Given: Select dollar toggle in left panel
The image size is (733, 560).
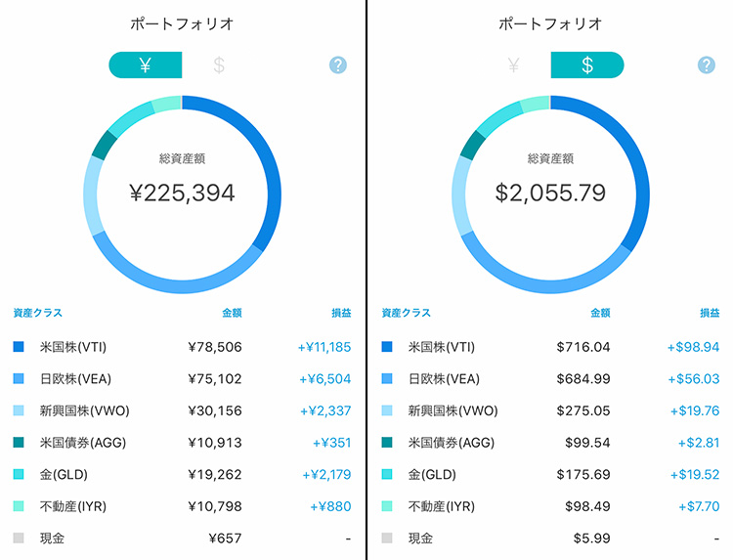Looking at the screenshot, I should click(x=219, y=65).
